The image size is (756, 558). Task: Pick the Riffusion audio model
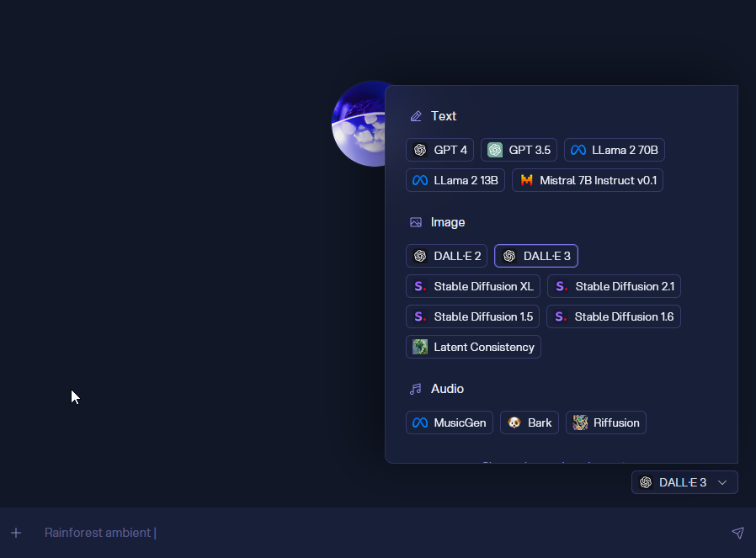pos(606,422)
